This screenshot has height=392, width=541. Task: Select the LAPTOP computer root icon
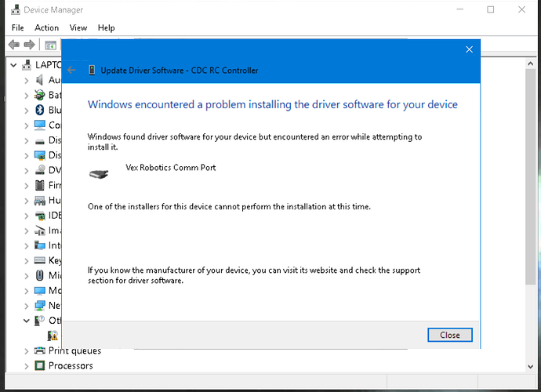tap(27, 64)
